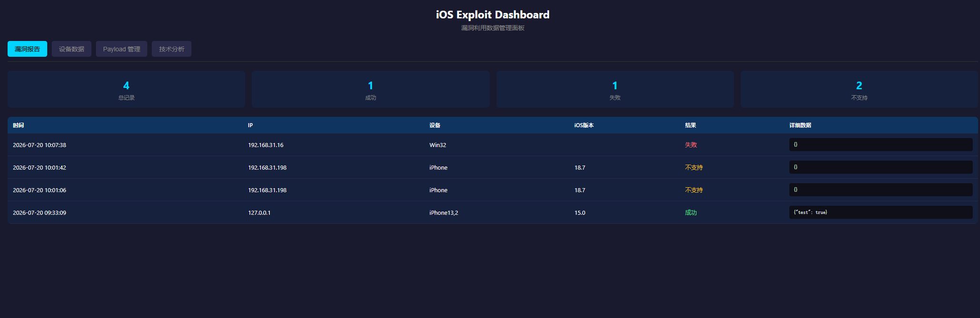Click the 结果 column header
The image size is (980, 318).
pyautogui.click(x=690, y=125)
